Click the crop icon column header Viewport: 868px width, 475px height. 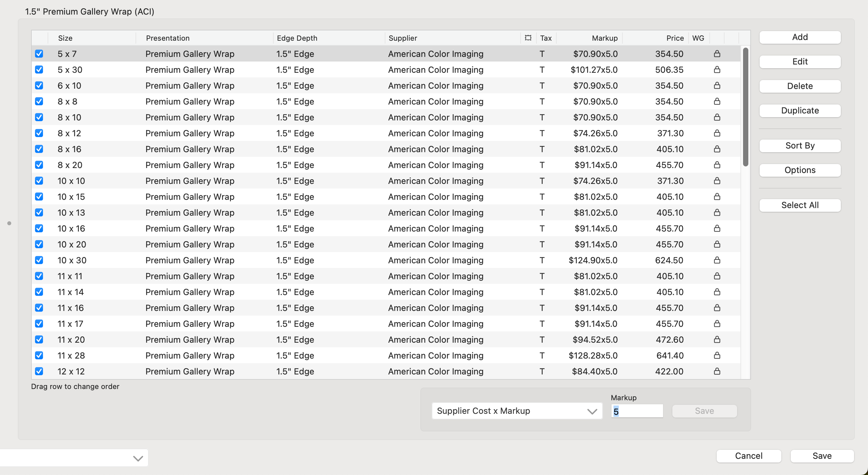pos(528,38)
